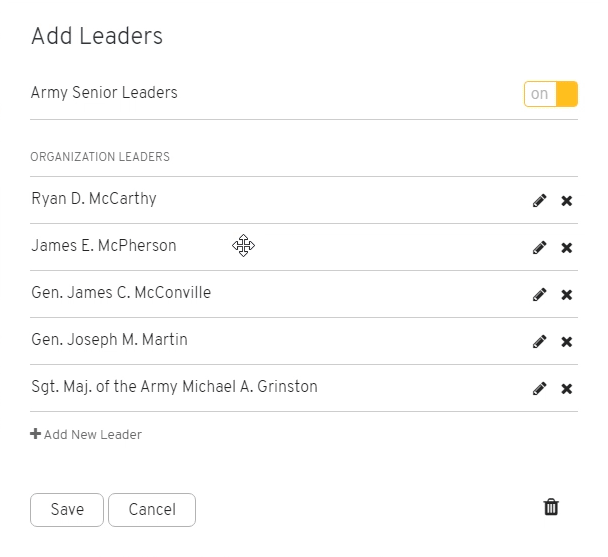The height and width of the screenshot is (557, 608).
Task: Click the Save button
Action: 67,510
